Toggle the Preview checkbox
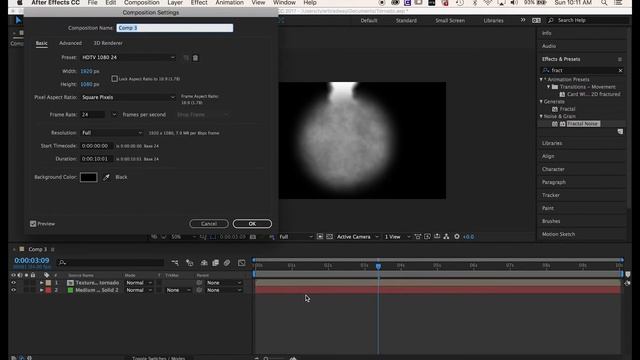The width and height of the screenshot is (640, 360). [33, 224]
